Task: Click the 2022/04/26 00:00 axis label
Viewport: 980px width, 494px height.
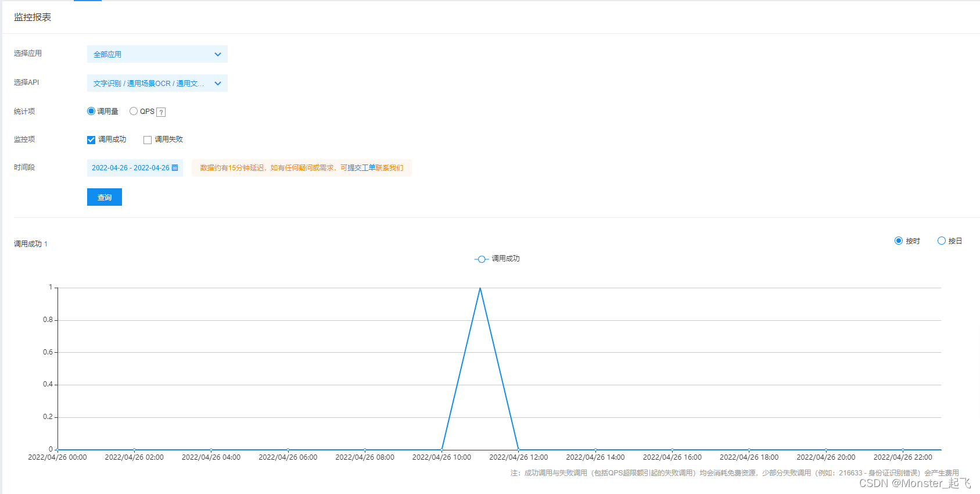Action: coord(58,457)
